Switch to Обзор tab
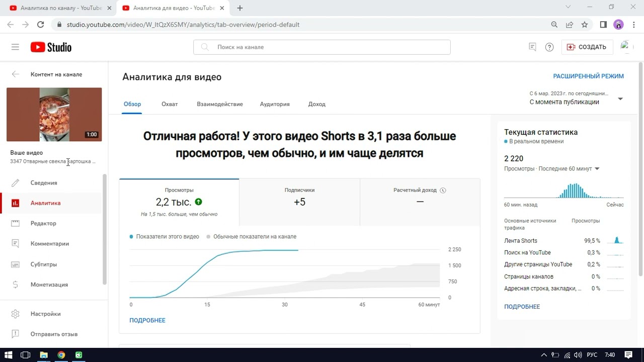Image resolution: width=644 pixels, height=362 pixels. (132, 104)
